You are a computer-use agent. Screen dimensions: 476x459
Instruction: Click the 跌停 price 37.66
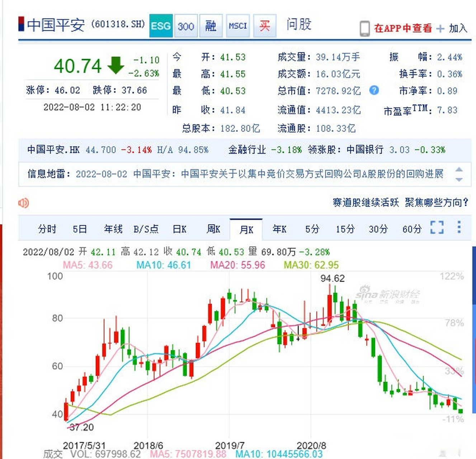[134, 90]
